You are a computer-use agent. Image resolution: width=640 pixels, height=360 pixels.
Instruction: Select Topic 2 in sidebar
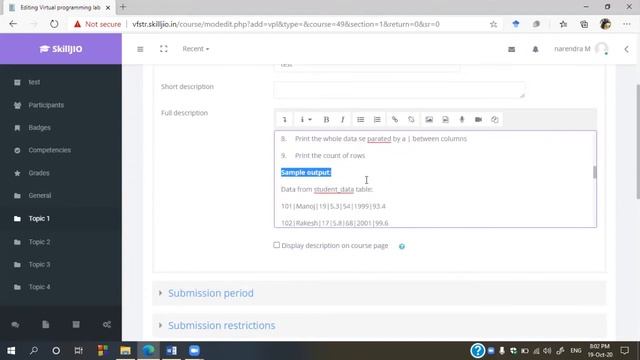(x=39, y=242)
